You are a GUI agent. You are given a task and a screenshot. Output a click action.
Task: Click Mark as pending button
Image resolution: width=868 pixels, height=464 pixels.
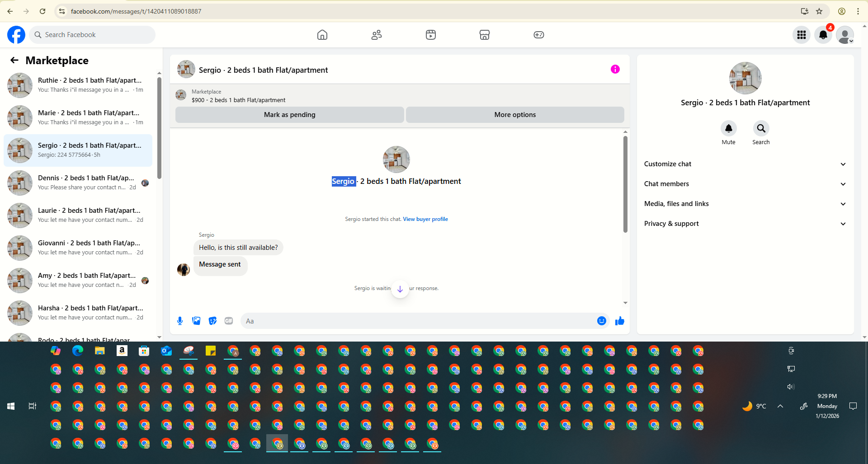pyautogui.click(x=289, y=115)
